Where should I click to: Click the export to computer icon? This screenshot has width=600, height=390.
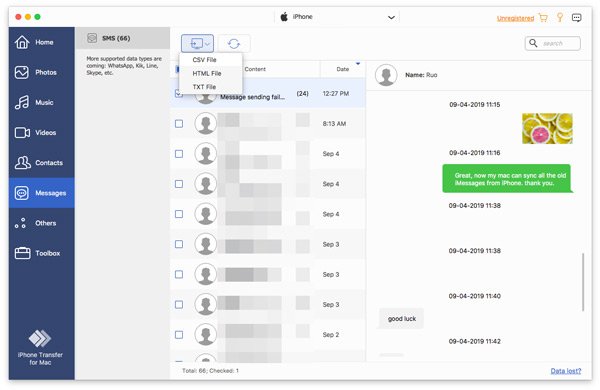[x=196, y=43]
